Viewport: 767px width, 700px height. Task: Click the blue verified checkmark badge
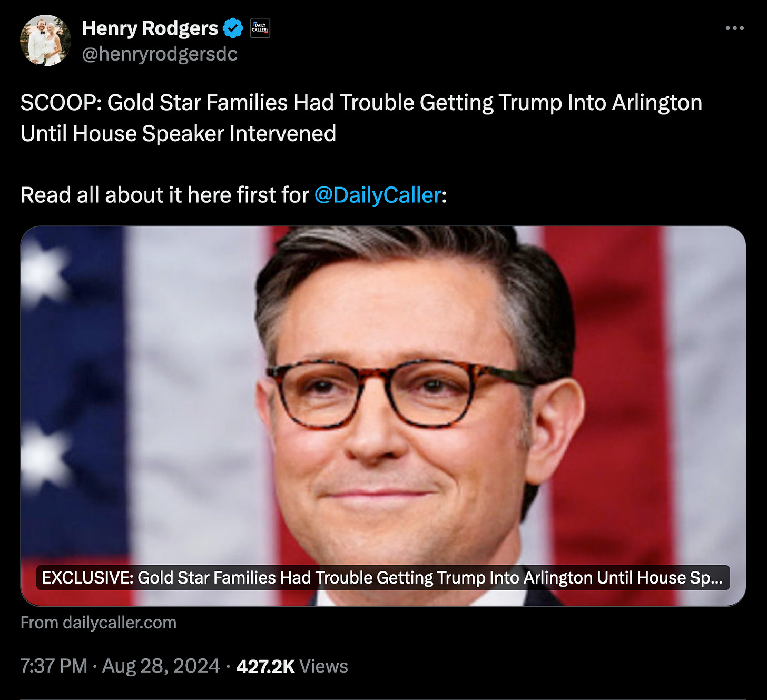tap(233, 28)
